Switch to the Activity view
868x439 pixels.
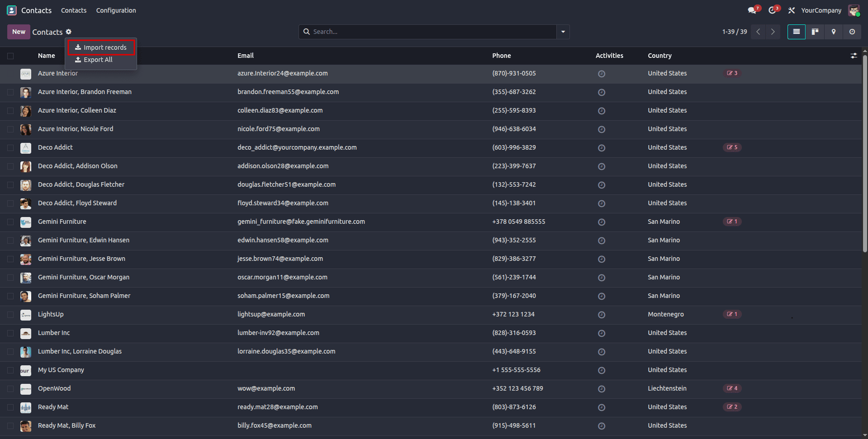point(852,32)
